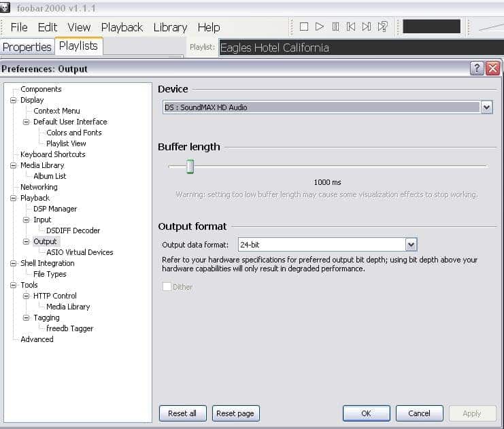
Task: Select Media Library under HTTP Control
Action: [x=68, y=307]
